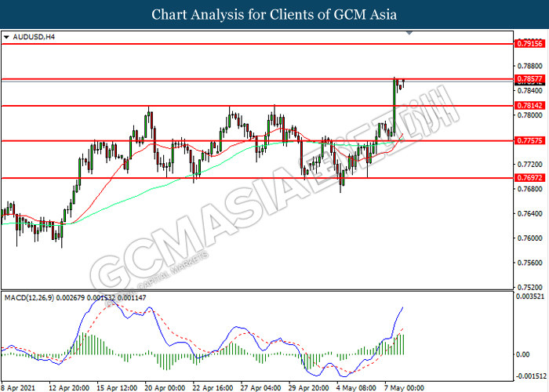Click the AUDUSD,H4 symbol dropdown arrow
This screenshot has width=549, height=392.
[6, 37]
